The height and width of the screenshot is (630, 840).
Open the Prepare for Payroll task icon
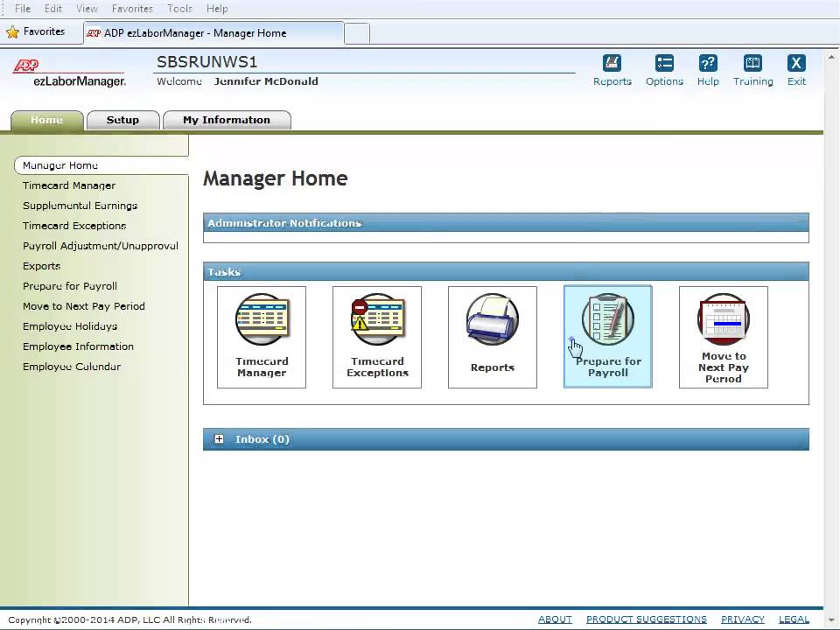[x=607, y=319]
